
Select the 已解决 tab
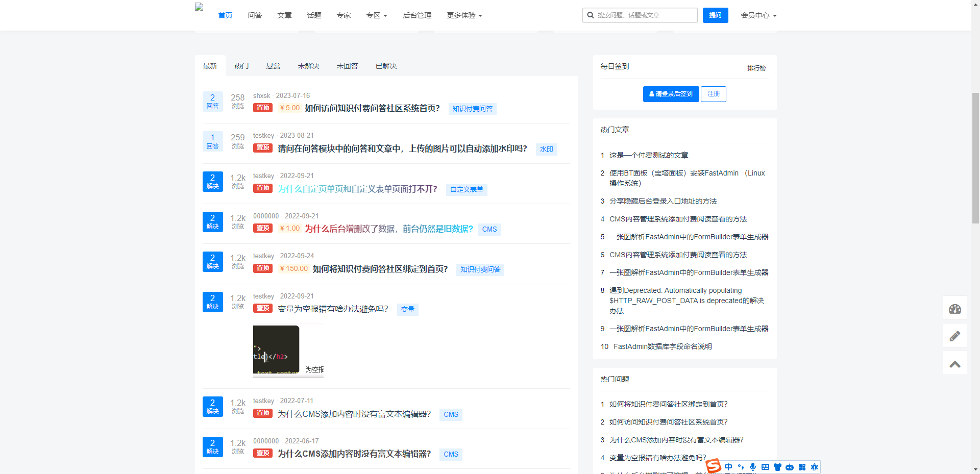[x=386, y=66]
